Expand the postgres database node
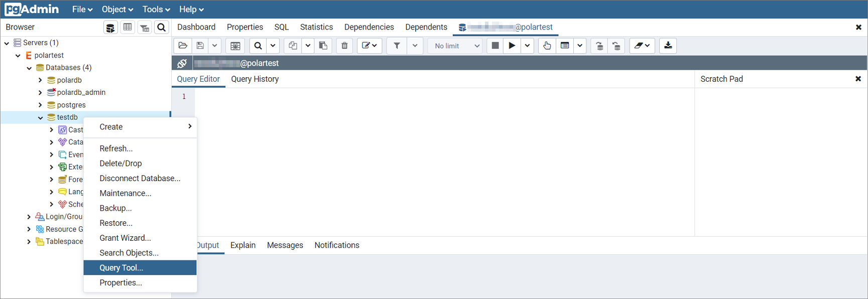Viewport: 868px width, 299px height. [40, 105]
